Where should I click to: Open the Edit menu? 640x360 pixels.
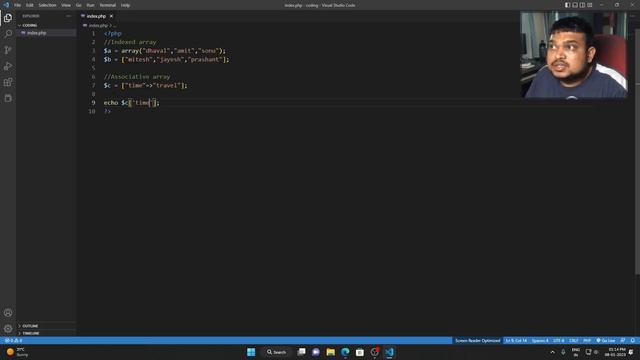(30, 5)
